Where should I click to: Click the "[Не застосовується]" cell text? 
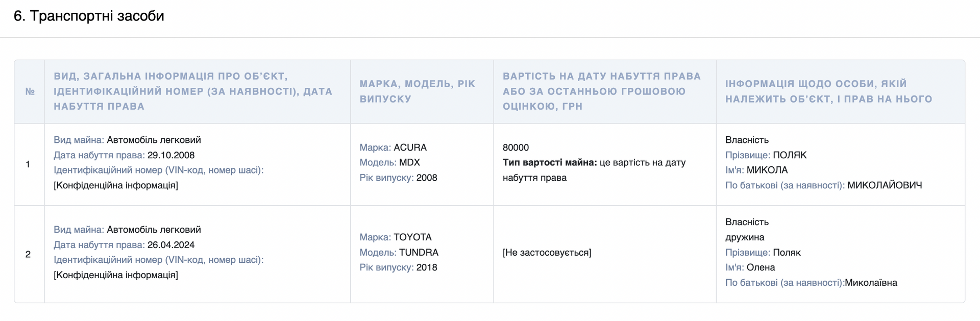547,253
